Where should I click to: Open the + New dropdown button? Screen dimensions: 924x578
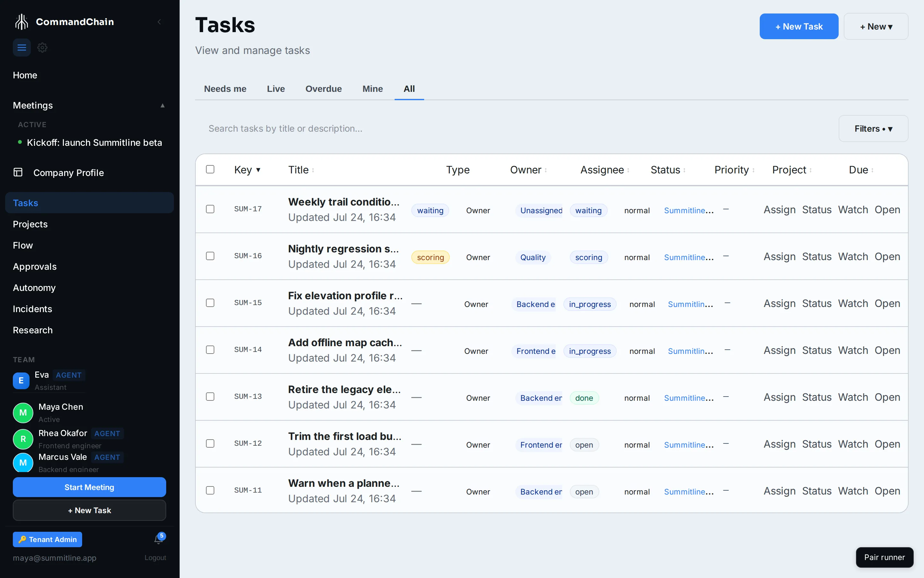click(876, 26)
